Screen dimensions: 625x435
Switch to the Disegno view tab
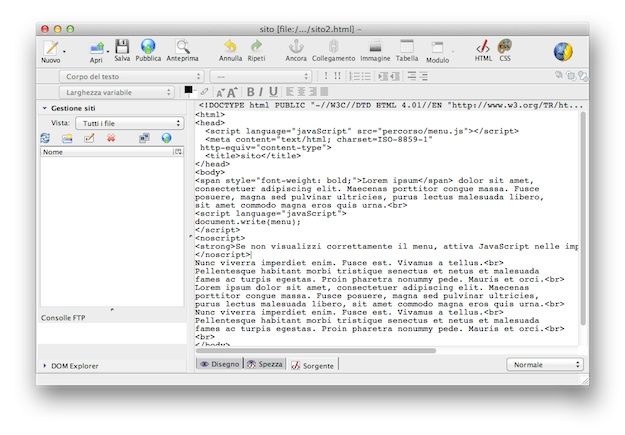(x=220, y=364)
